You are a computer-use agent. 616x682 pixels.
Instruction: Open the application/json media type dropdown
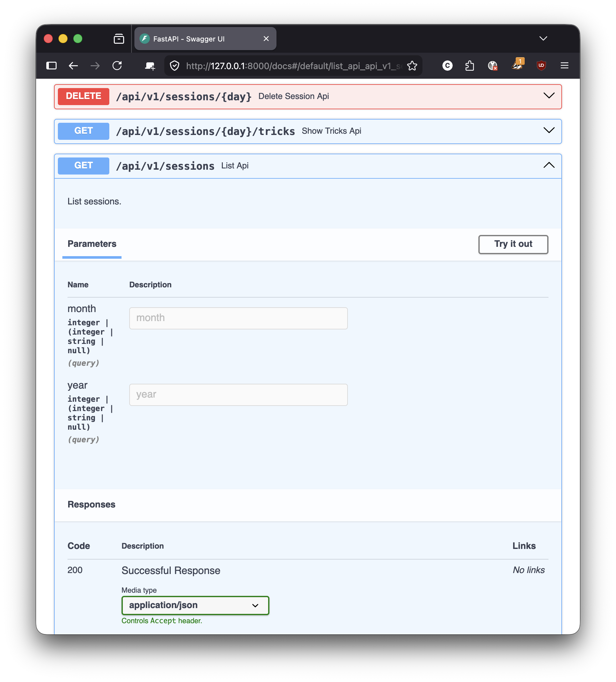195,605
